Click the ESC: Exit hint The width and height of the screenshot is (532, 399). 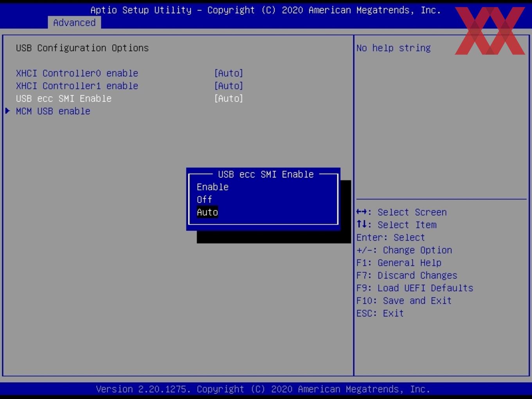[380, 313]
